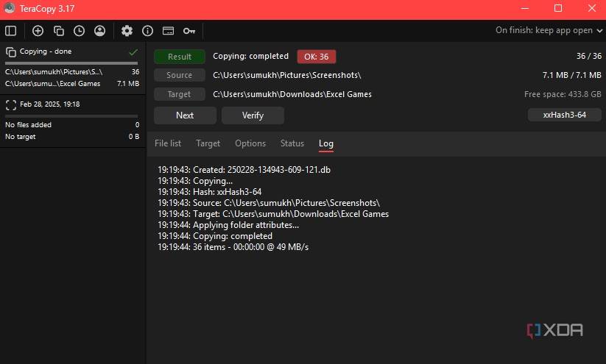Click the Verify button
Image resolution: width=606 pixels, height=364 pixels.
pos(253,115)
